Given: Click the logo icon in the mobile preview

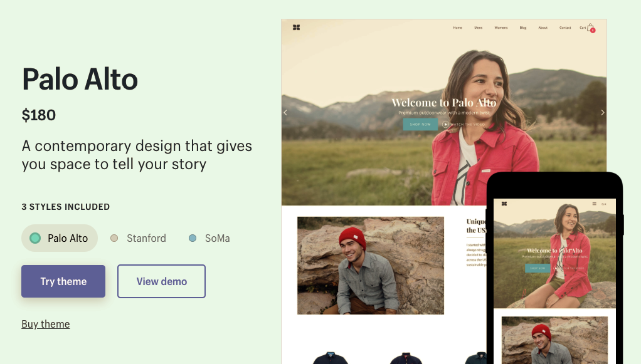Looking at the screenshot, I should point(504,204).
